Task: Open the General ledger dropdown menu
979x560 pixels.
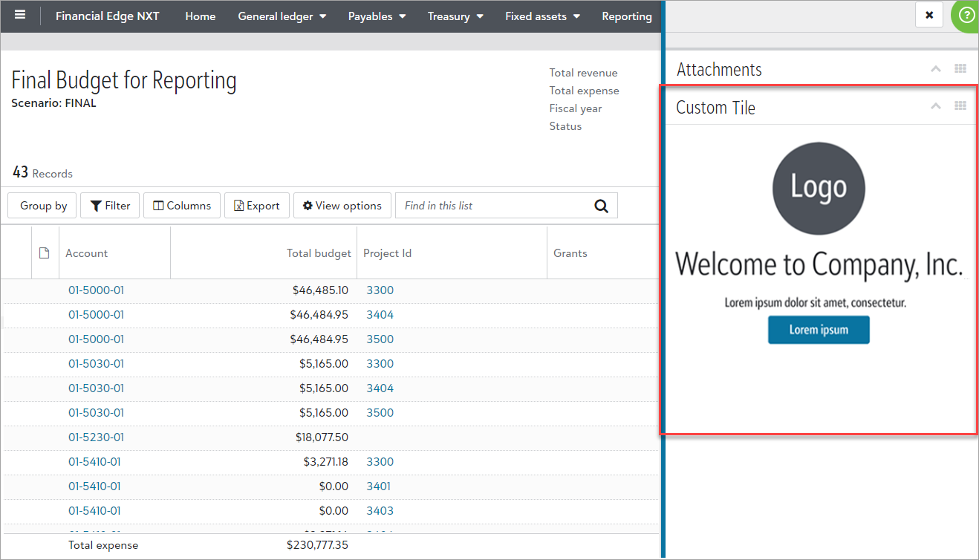Action: (282, 16)
